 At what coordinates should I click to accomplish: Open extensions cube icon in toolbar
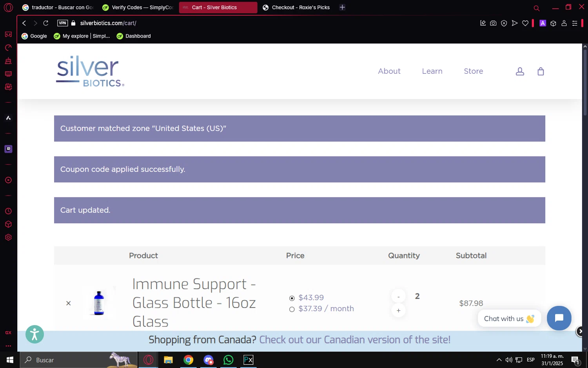(554, 23)
